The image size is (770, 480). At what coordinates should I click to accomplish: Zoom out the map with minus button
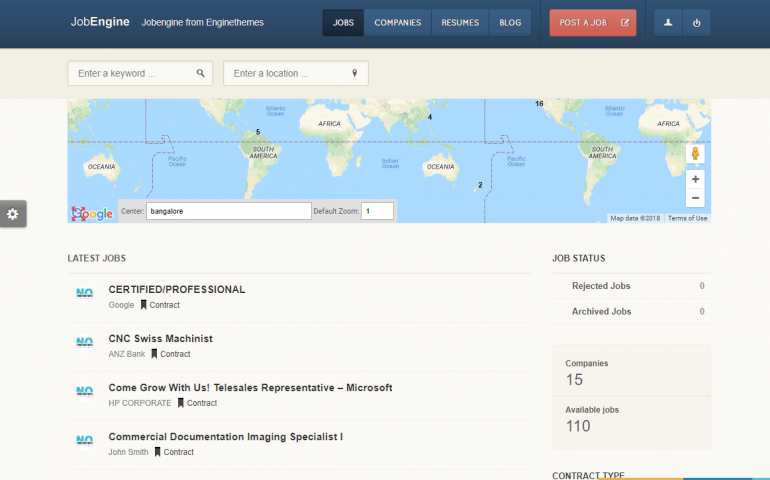[695, 198]
